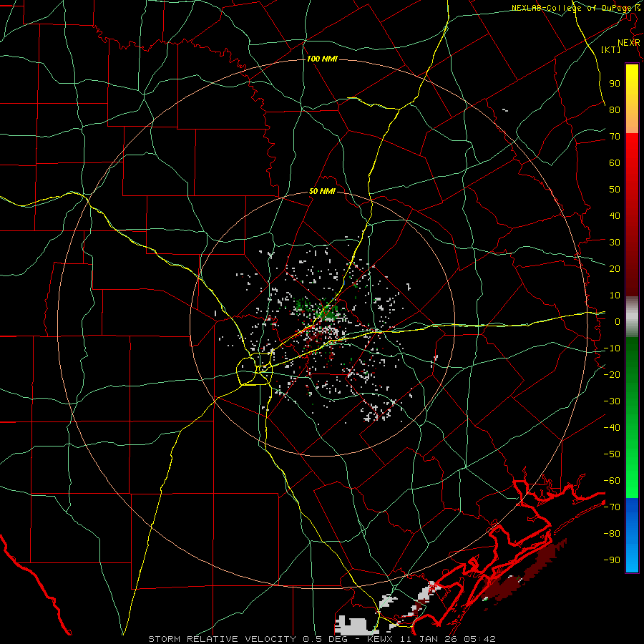Click the "50" value on the velocity scale

pyautogui.click(x=615, y=190)
